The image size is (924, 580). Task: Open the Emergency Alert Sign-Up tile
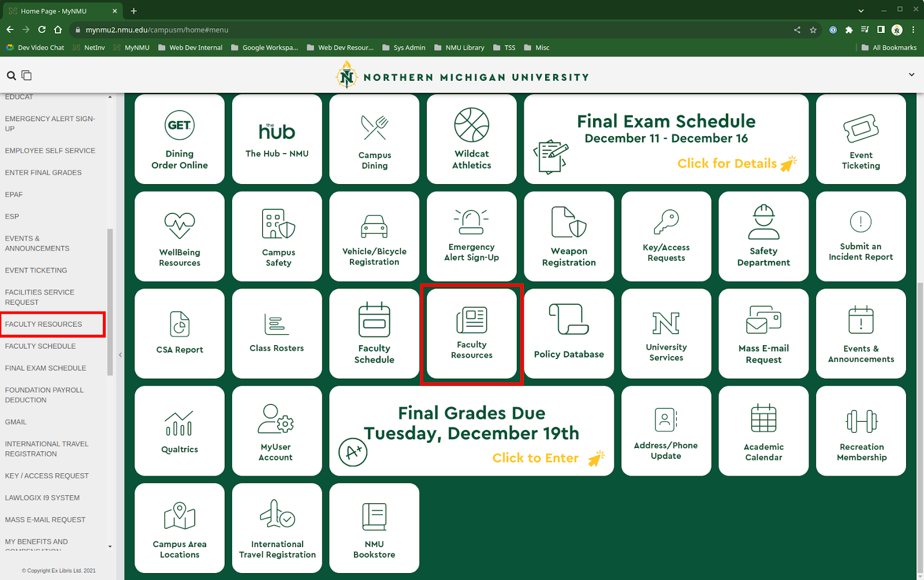[x=472, y=237]
